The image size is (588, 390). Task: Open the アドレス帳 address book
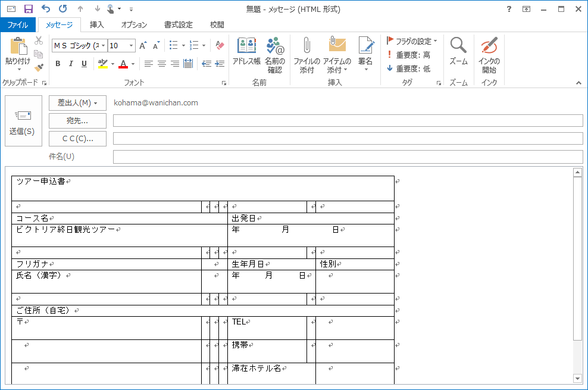tap(246, 51)
